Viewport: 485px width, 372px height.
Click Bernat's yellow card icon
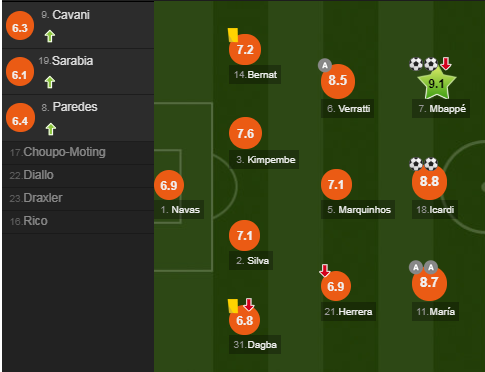click(x=233, y=35)
